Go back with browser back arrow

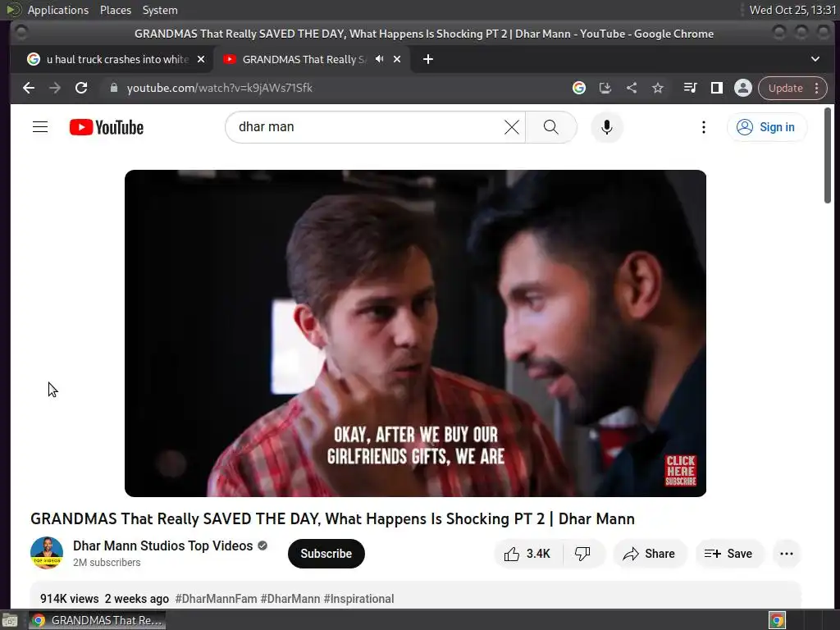[29, 88]
